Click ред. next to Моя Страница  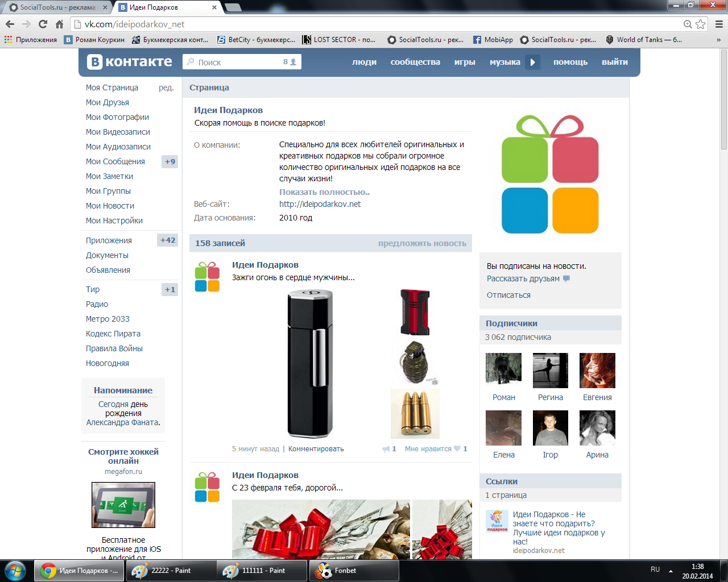point(166,88)
